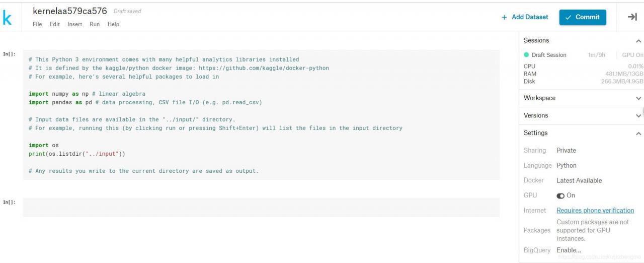
Task: Open the Run menu
Action: 95,24
